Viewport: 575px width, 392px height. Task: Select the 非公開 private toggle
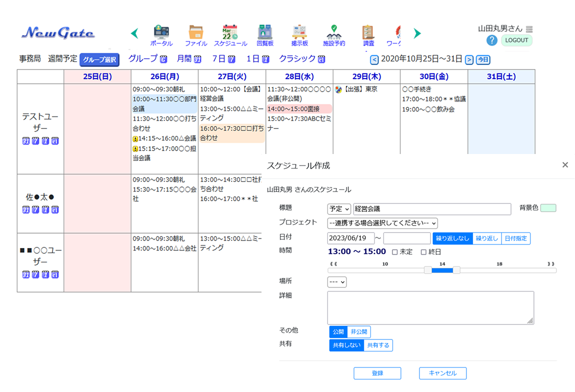pyautogui.click(x=359, y=331)
